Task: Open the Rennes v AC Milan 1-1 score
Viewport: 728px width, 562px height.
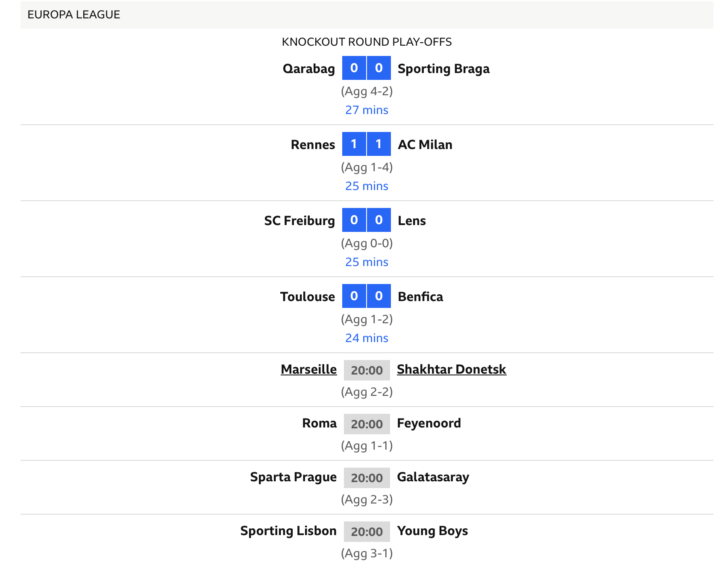Action: click(366, 144)
